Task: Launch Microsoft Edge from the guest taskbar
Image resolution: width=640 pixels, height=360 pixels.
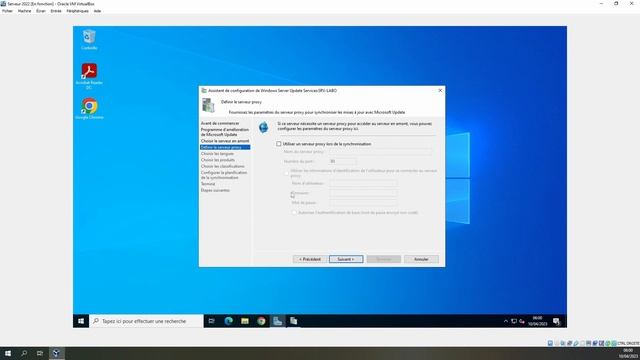Action: 229,321
